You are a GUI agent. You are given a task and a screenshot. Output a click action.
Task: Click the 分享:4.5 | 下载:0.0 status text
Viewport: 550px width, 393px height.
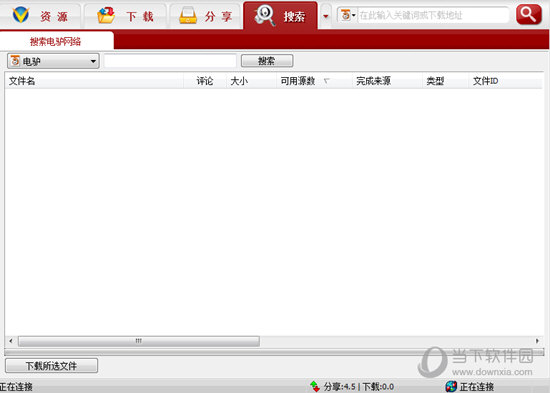(x=358, y=387)
